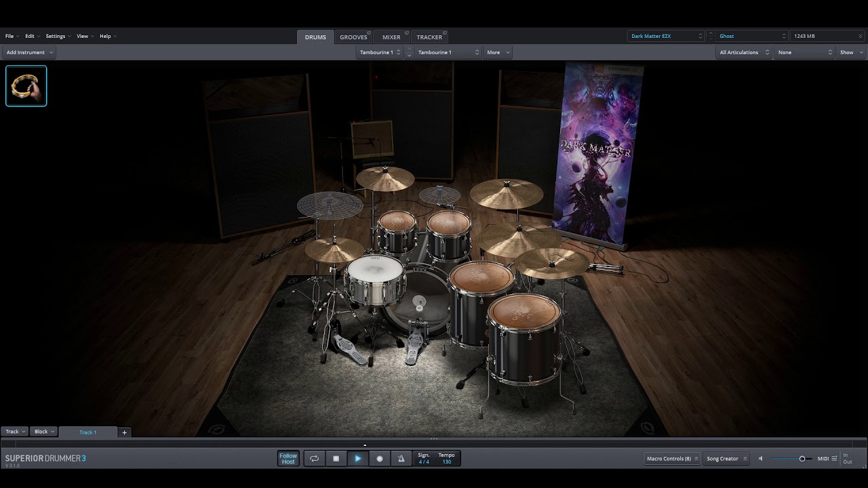Click the record button in transport
The height and width of the screenshot is (488, 868).
coord(379,459)
